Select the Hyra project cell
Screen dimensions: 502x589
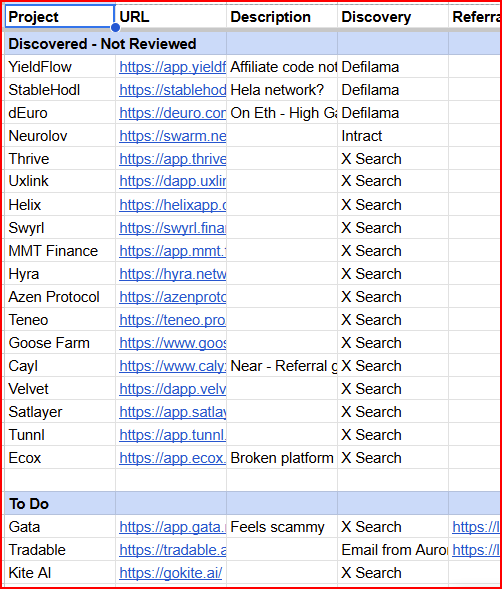[x=60, y=274]
